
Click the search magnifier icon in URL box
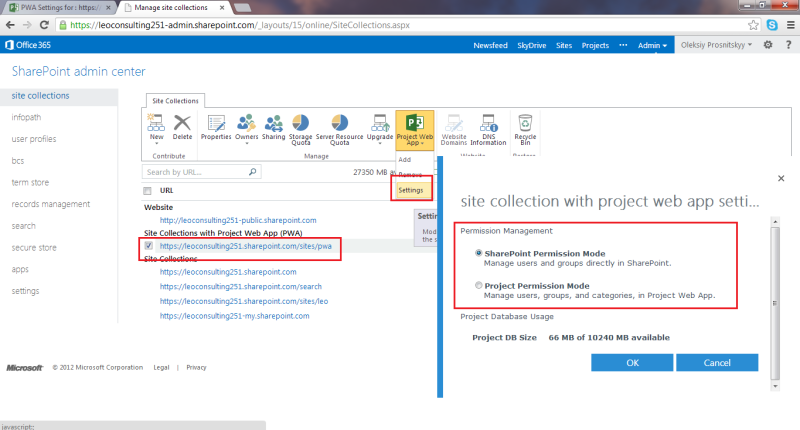(253, 172)
